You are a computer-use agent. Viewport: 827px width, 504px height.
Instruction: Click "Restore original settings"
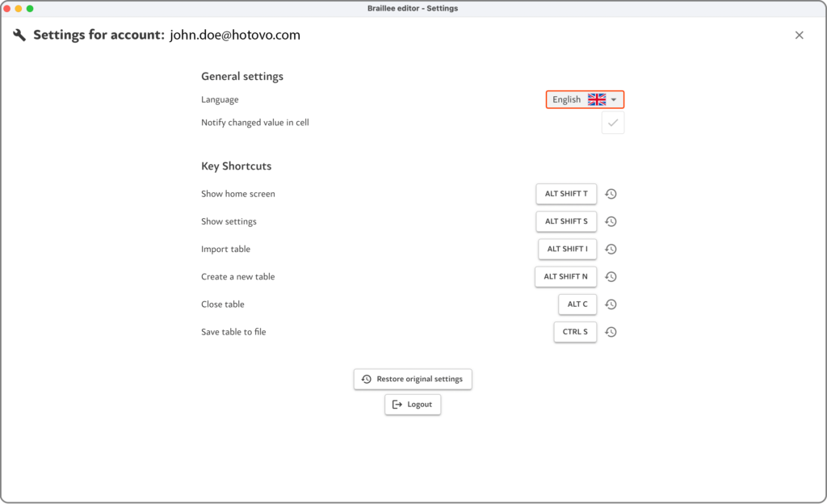coord(413,379)
